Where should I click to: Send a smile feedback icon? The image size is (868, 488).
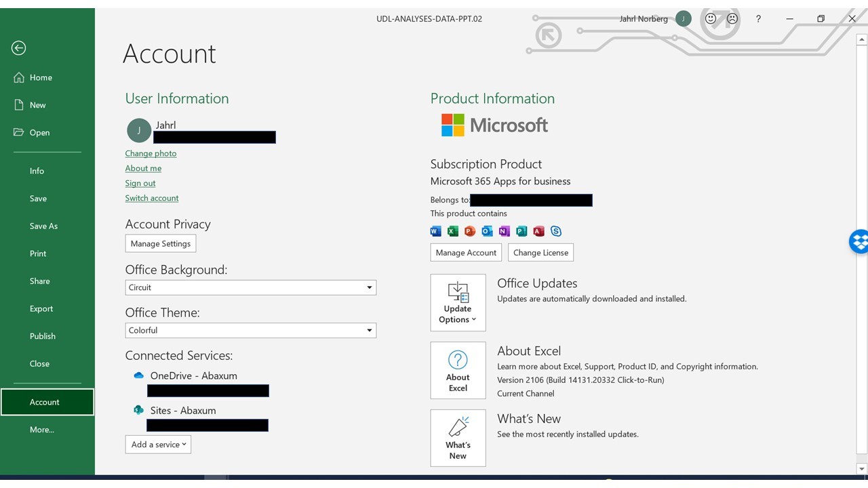711,19
